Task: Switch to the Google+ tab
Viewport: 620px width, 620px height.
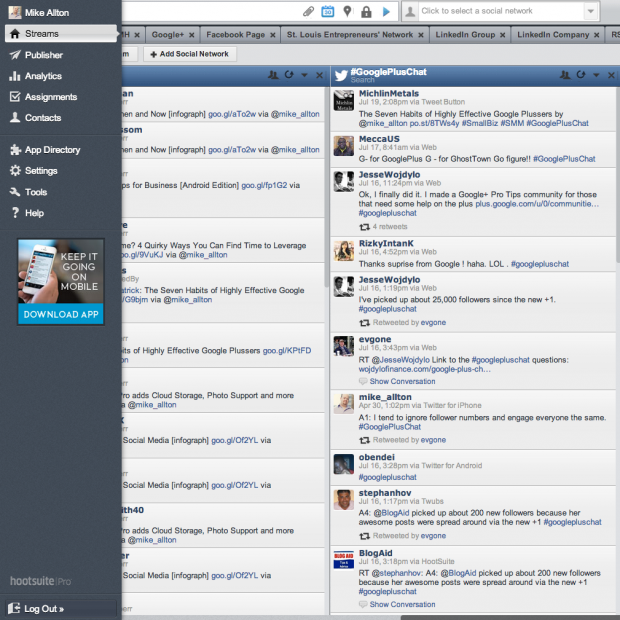Action: (x=168, y=35)
